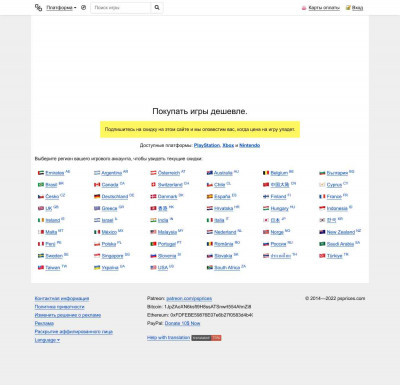Expand the Language dropdown in footer

pyautogui.click(x=47, y=340)
